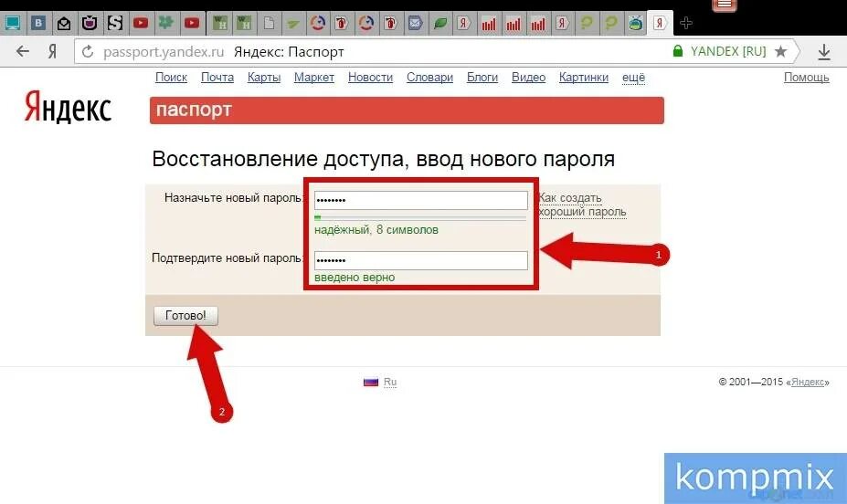Open downloads with the arrow icon

(824, 52)
